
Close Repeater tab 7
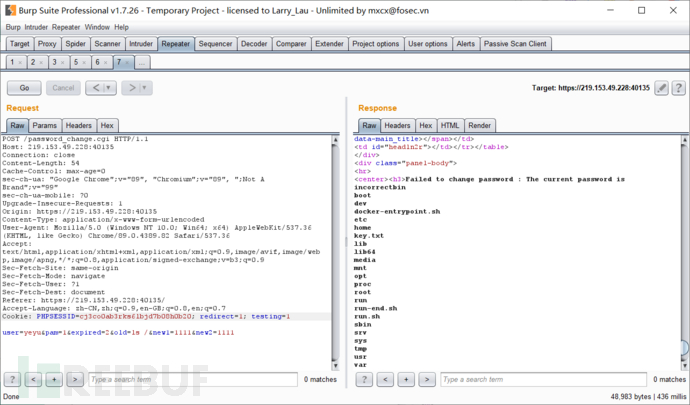[127, 63]
